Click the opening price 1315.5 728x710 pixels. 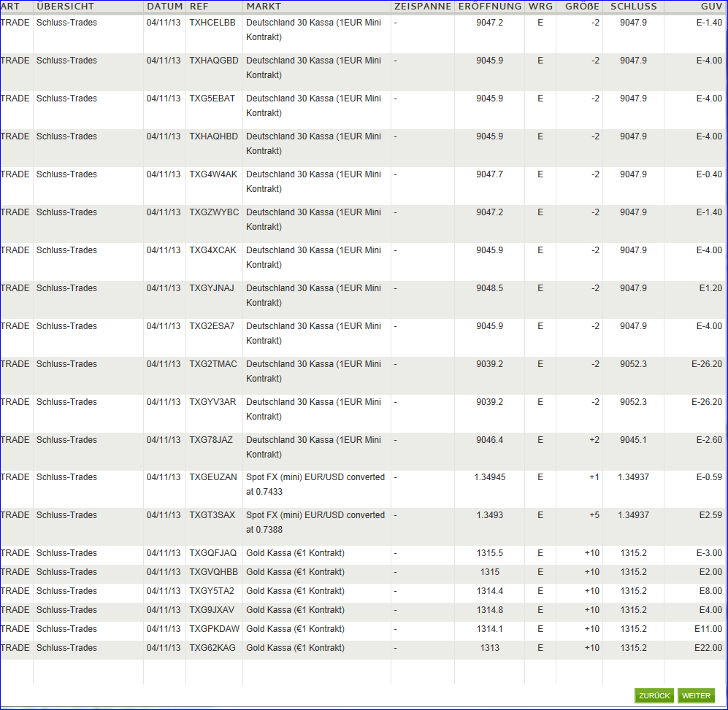coord(489,553)
